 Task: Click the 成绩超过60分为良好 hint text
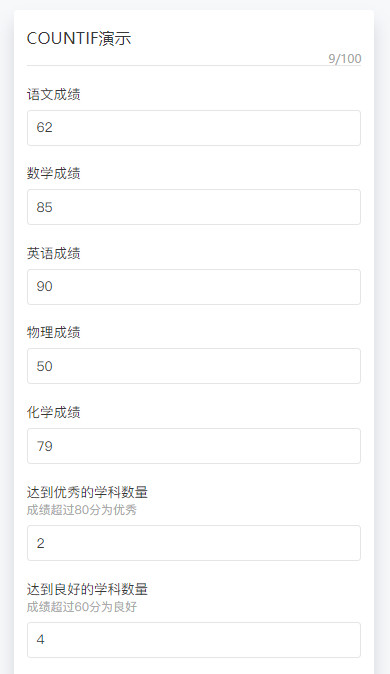(x=82, y=607)
